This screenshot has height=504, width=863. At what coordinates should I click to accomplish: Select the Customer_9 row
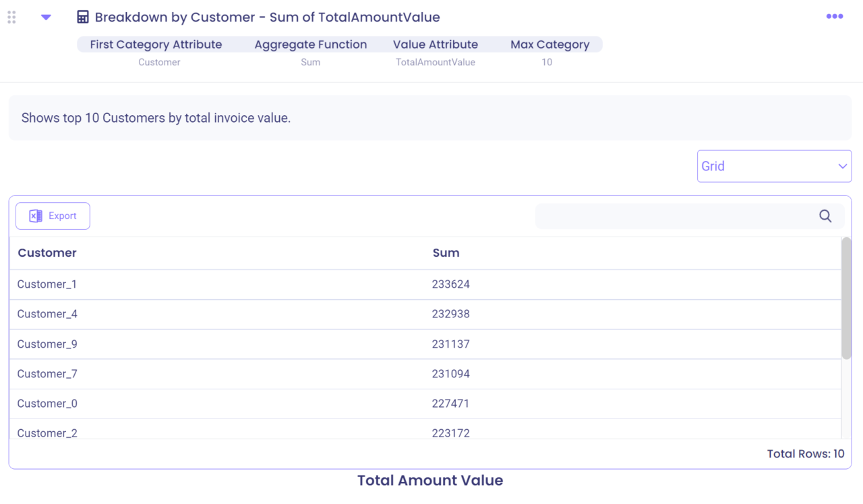[x=425, y=344]
